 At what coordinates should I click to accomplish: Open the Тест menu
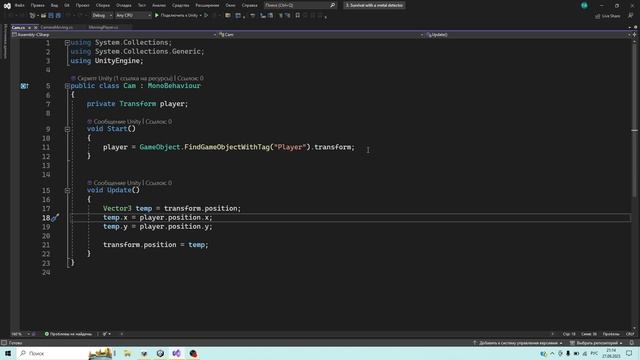[x=141, y=5]
